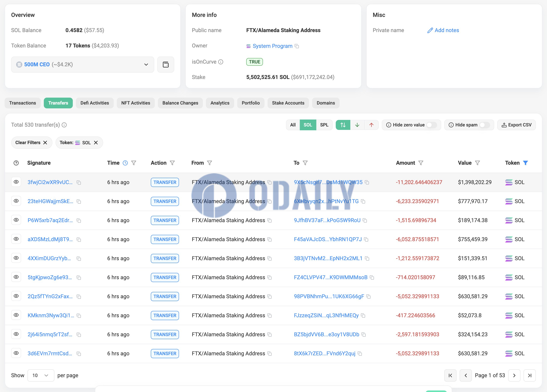Open the rows per page dropdown
This screenshot has width=547, height=392.
41,376
